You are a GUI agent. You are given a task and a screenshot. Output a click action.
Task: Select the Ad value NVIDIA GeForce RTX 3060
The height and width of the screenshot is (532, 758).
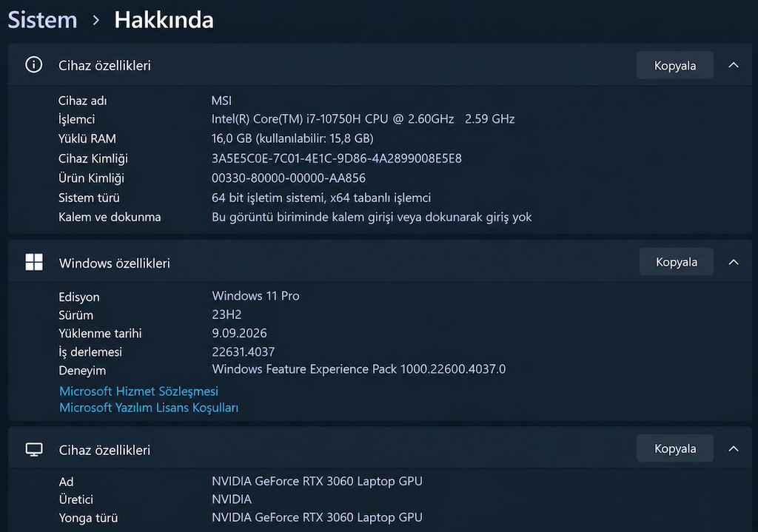(x=317, y=481)
